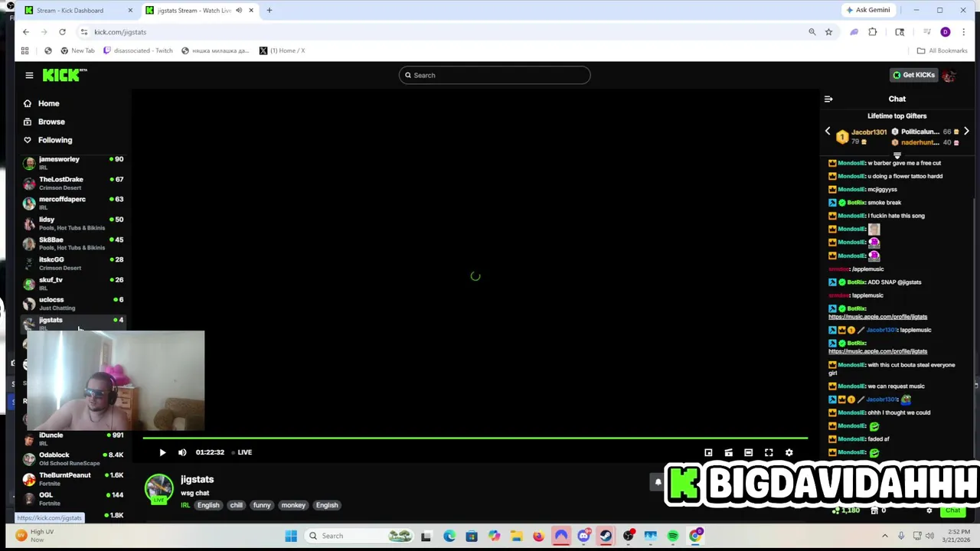
Task: Open Spotify from taskbar
Action: point(673,536)
